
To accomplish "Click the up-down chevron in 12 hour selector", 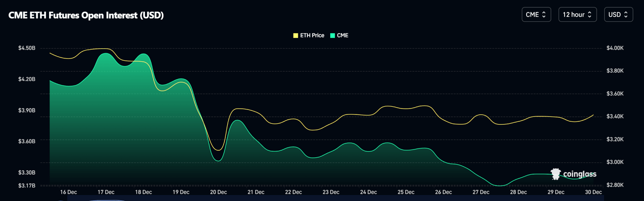I will tap(590, 15).
